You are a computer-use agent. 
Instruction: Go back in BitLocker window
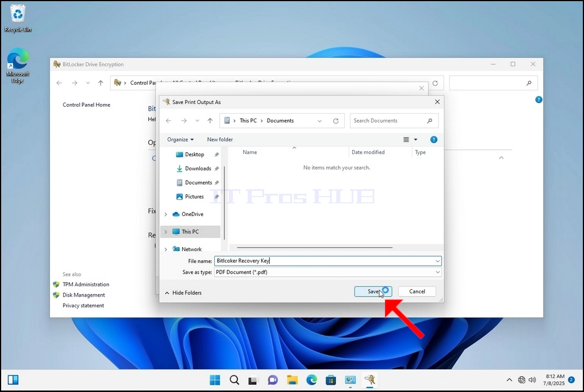click(x=59, y=83)
